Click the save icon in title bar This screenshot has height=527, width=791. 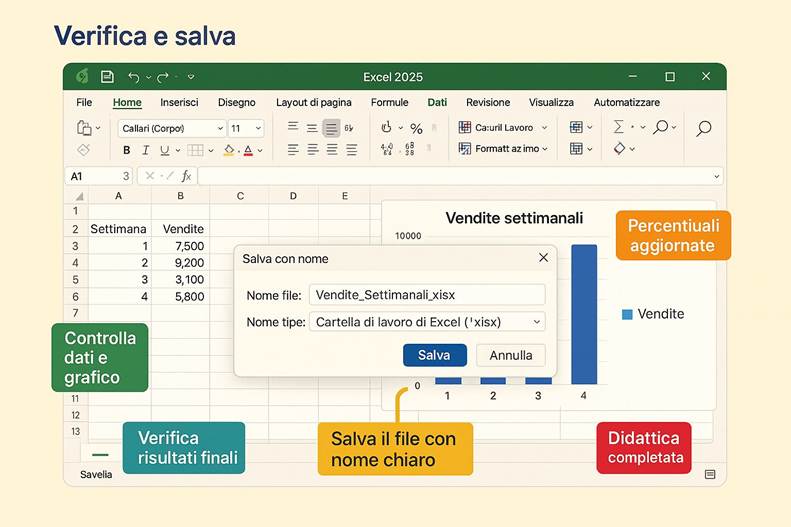tap(107, 77)
